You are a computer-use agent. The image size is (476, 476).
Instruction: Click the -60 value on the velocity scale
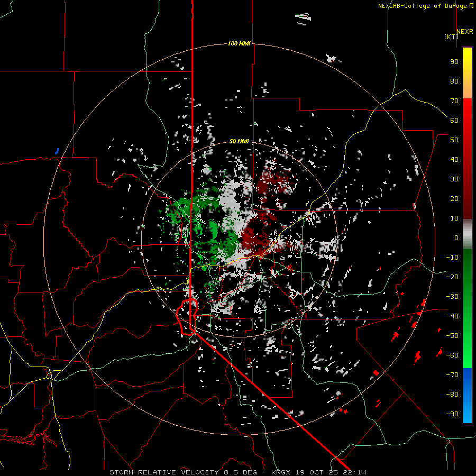click(x=452, y=355)
